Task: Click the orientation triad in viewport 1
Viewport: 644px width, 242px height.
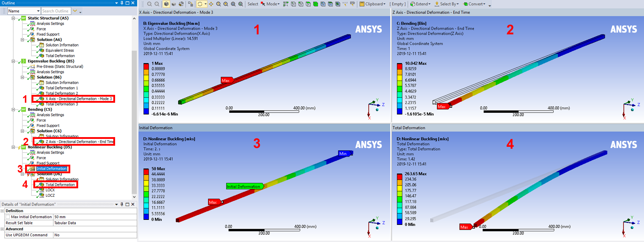Action: coord(376,108)
